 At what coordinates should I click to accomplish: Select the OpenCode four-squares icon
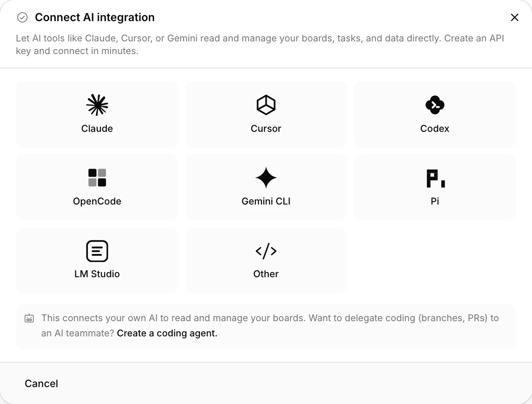(x=97, y=177)
